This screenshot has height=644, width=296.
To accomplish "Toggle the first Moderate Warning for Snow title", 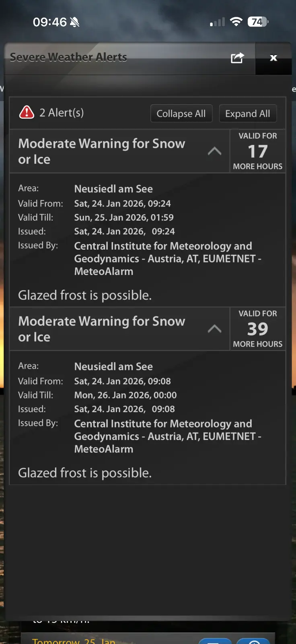I will (102, 151).
